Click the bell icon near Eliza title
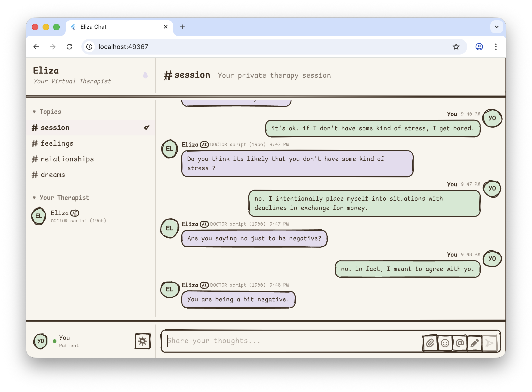The width and height of the screenshot is (532, 392). pyautogui.click(x=145, y=75)
